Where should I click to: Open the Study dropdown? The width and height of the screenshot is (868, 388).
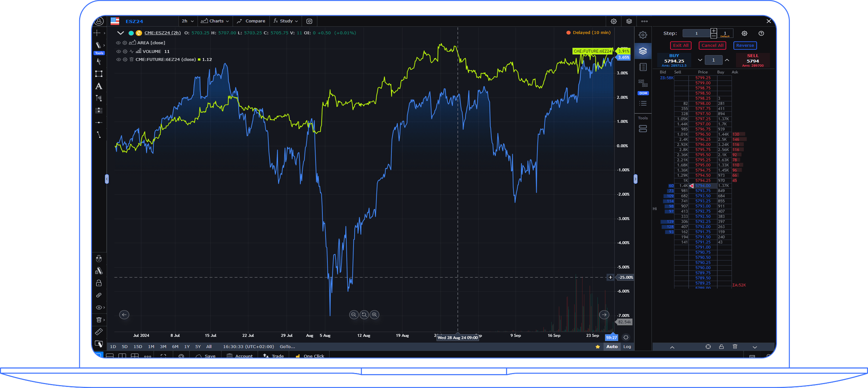pyautogui.click(x=286, y=21)
